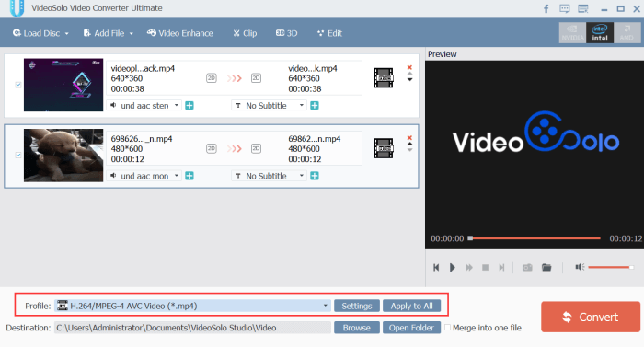The height and width of the screenshot is (347, 644).
Task: Uncheck the videopl...ack.mp4 file checkbox
Action: point(18,85)
